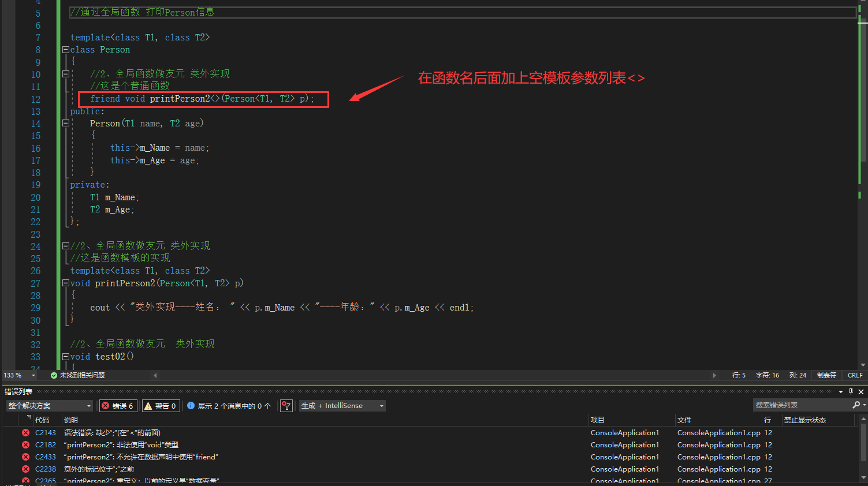Collapse the comment block at line 24

click(x=65, y=246)
